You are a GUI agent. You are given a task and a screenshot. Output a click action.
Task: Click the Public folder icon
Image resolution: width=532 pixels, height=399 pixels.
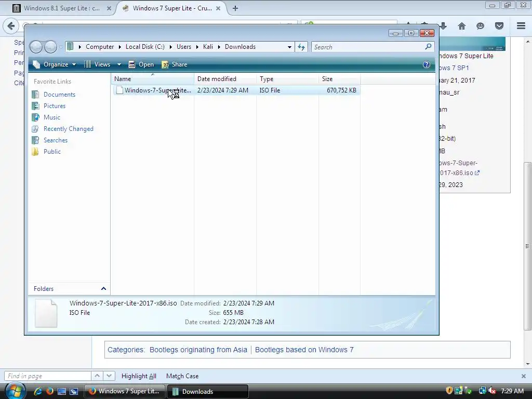[35, 152]
